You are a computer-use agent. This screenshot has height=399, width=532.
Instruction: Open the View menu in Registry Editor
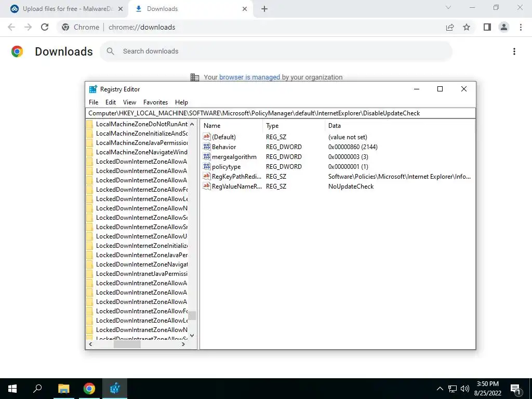[x=129, y=102]
